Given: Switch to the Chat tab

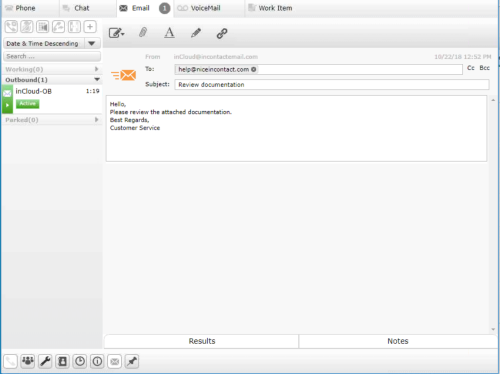Looking at the screenshot, I should [x=77, y=8].
